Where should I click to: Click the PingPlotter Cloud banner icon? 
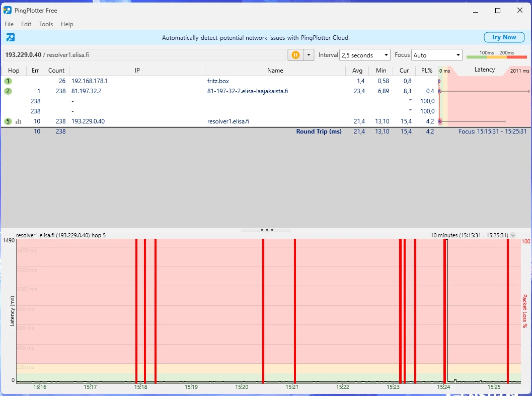(10, 37)
